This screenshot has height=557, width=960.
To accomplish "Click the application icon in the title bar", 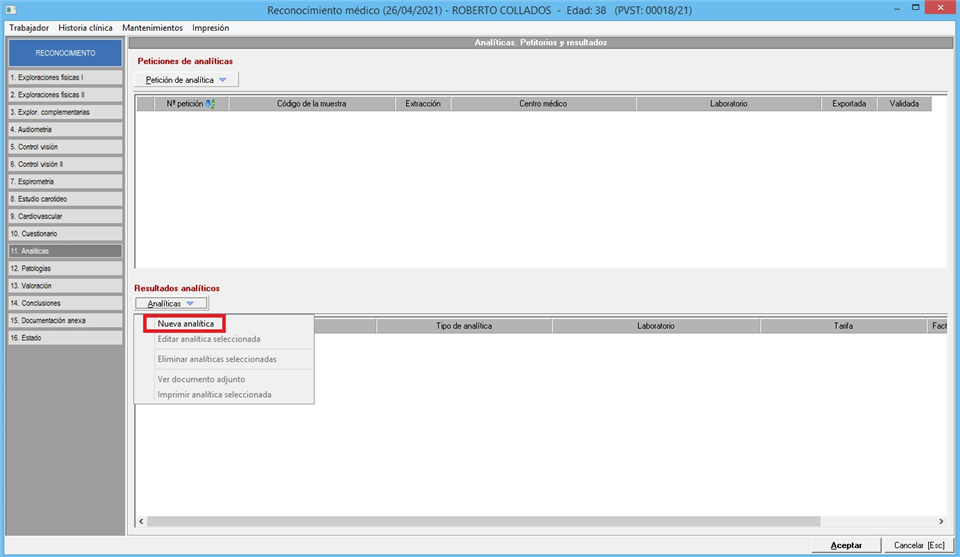I will (x=10, y=9).
